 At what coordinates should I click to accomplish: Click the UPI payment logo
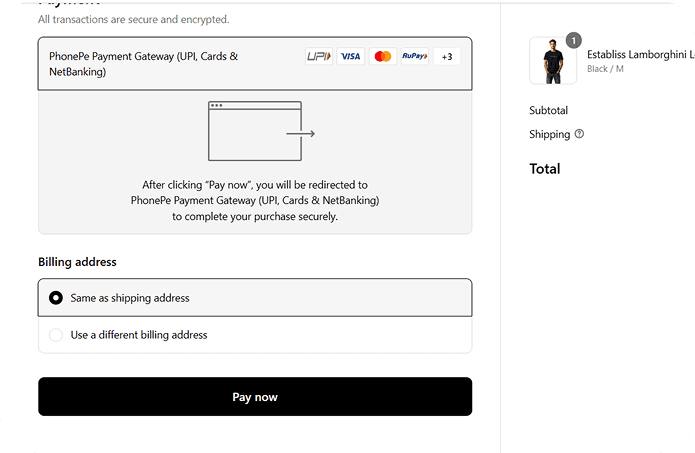[319, 57]
